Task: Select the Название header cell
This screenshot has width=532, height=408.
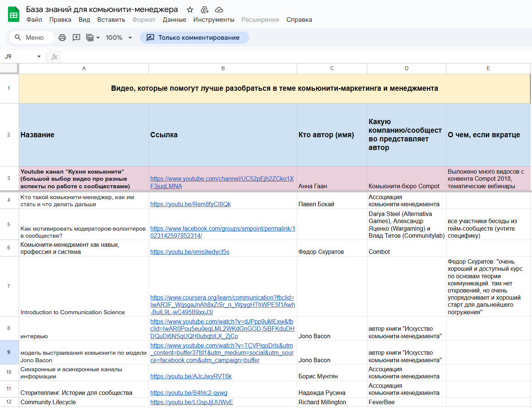Action: click(x=84, y=135)
